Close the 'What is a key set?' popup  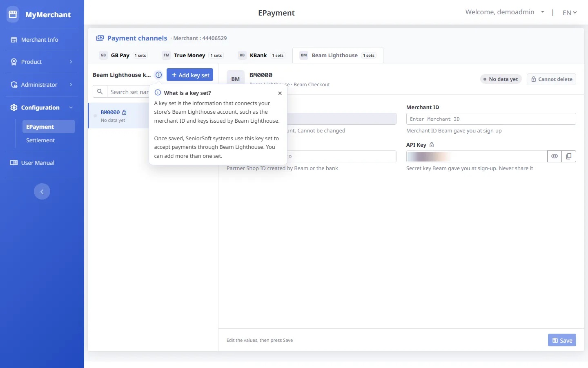pyautogui.click(x=280, y=93)
